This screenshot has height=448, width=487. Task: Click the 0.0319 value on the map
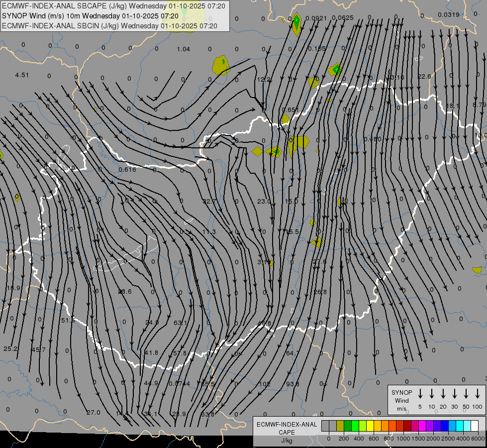[x=450, y=14]
